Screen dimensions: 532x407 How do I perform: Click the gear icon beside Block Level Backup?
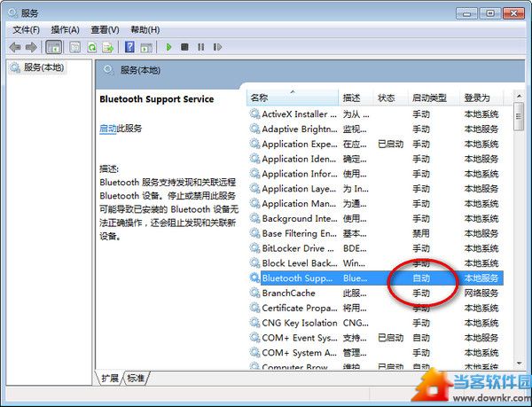click(x=254, y=262)
